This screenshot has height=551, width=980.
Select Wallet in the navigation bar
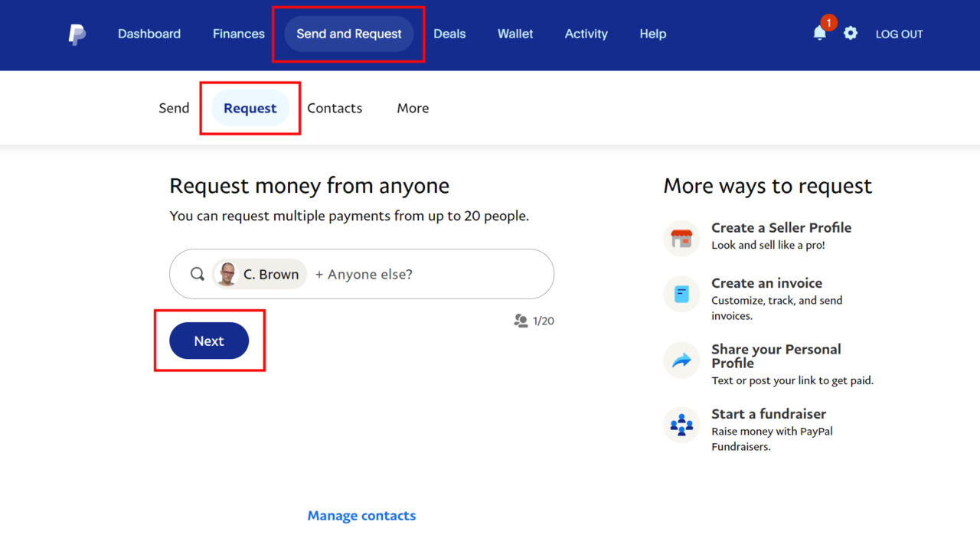514,34
